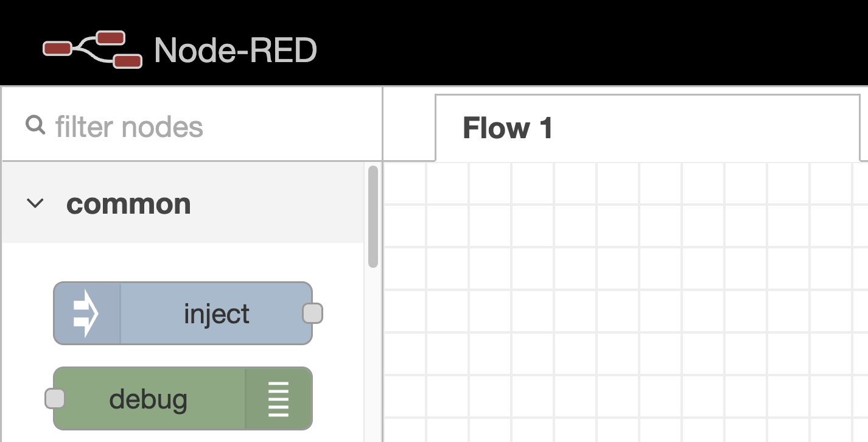This screenshot has width=868, height=442.
Task: Click the magnifying glass in the palette search
Action: pos(35,125)
